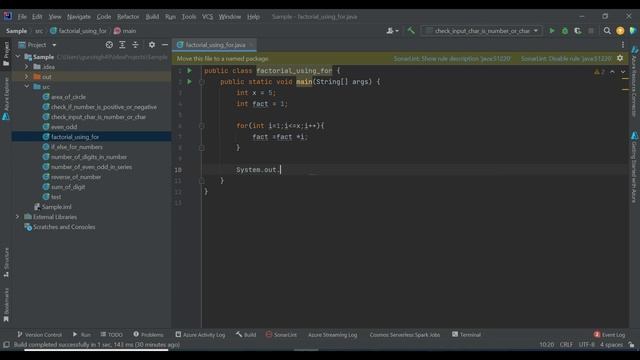The height and width of the screenshot is (360, 640).
Task: Open the Tools menu
Action: 189,17
